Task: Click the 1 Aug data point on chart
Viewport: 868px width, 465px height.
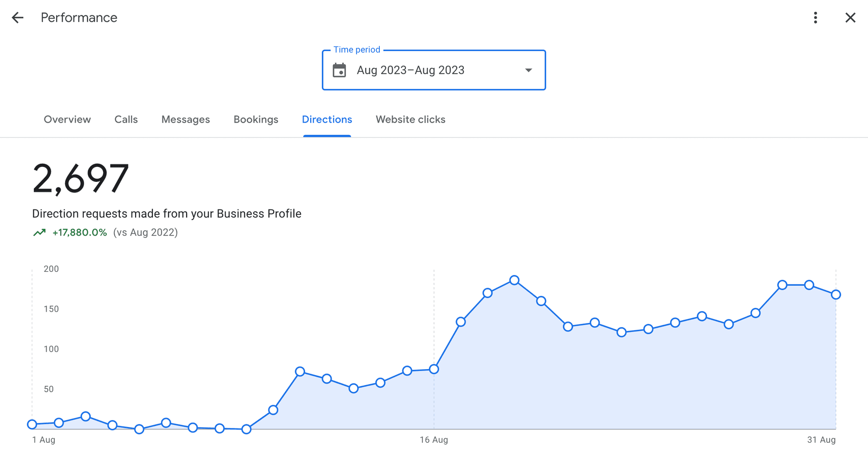Action: pos(32,425)
